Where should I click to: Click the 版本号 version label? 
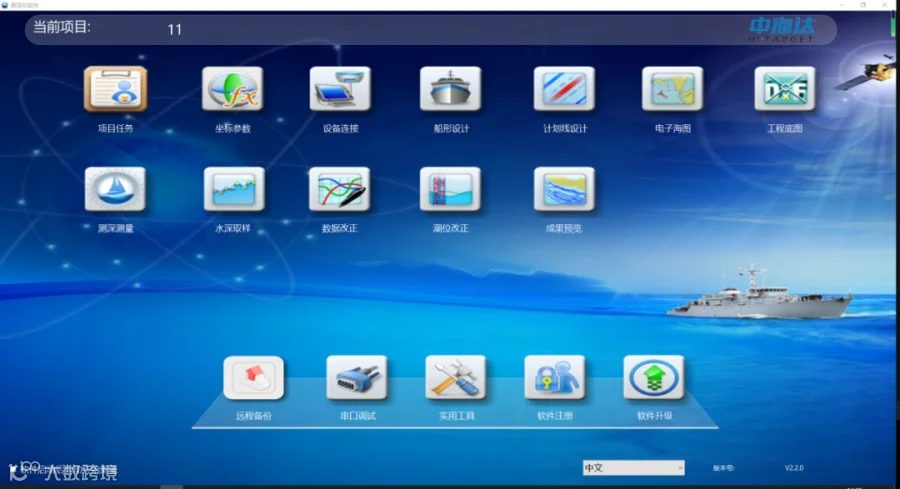point(723,468)
